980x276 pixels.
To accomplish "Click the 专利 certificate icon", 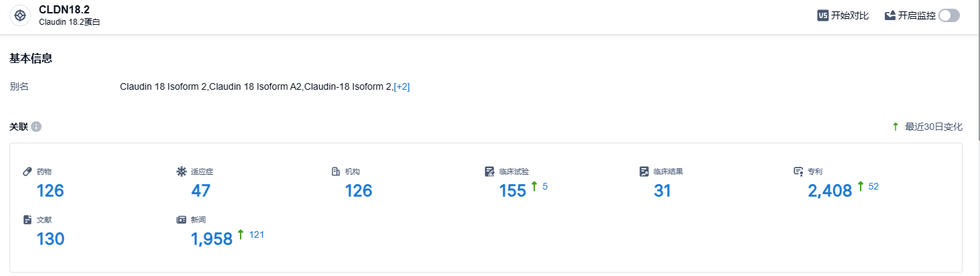I will point(798,171).
